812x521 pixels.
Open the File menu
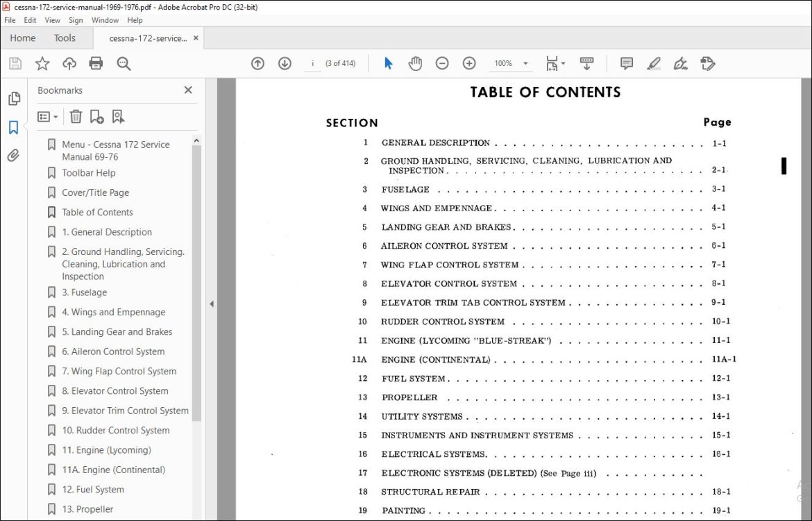point(10,20)
